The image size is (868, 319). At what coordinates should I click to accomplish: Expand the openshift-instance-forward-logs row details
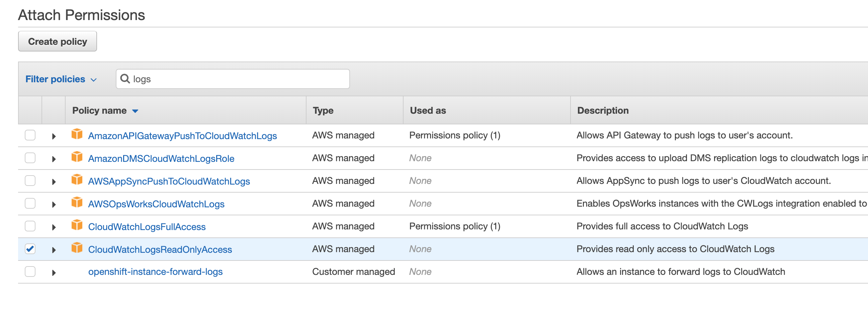pyautogui.click(x=54, y=273)
